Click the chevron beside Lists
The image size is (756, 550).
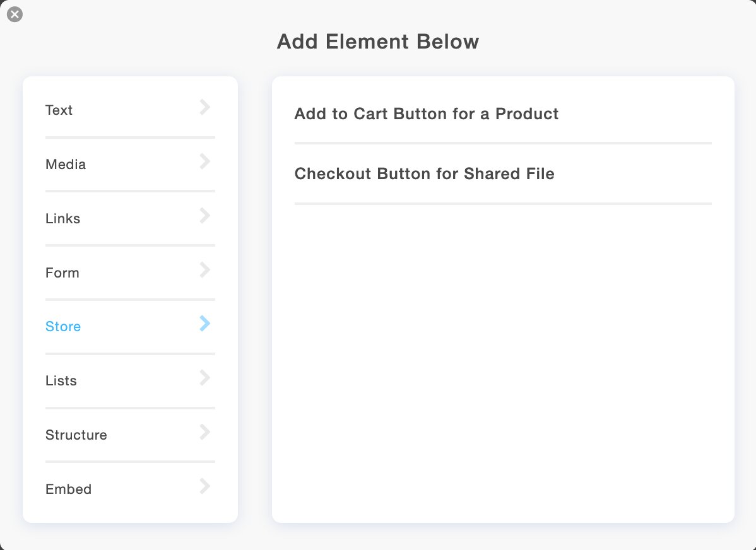pyautogui.click(x=205, y=378)
